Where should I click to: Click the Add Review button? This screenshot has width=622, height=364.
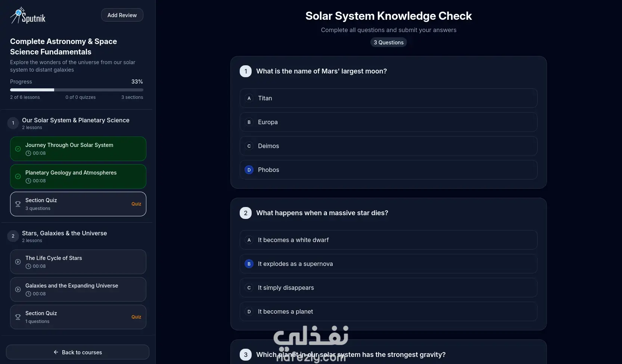[x=122, y=15]
